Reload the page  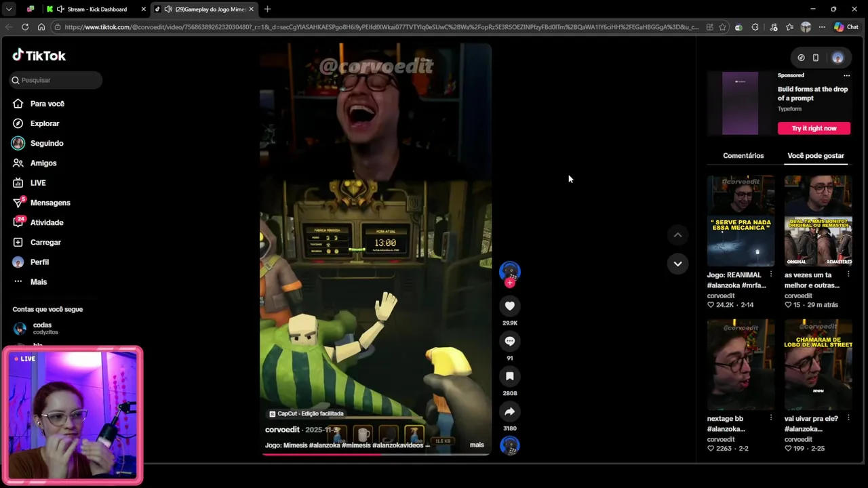[25, 27]
